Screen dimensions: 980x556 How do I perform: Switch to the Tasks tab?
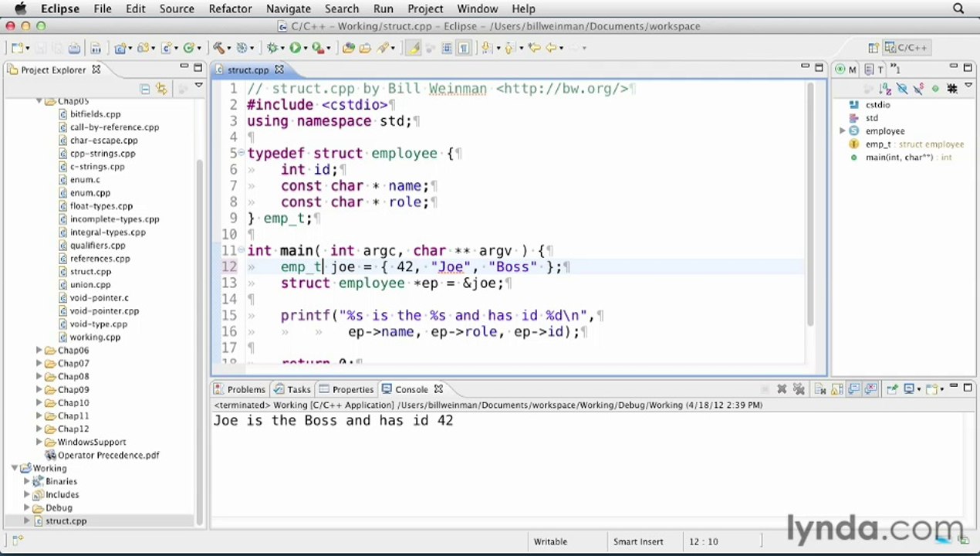click(292, 389)
